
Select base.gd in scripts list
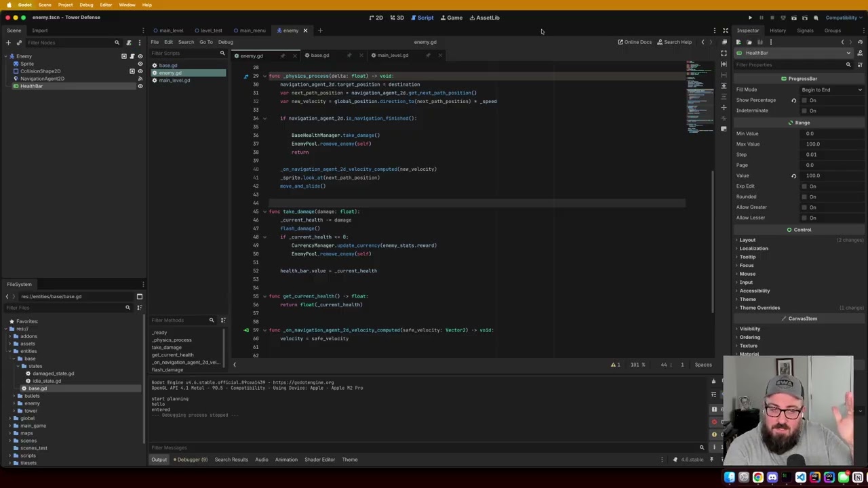pyautogui.click(x=167, y=65)
